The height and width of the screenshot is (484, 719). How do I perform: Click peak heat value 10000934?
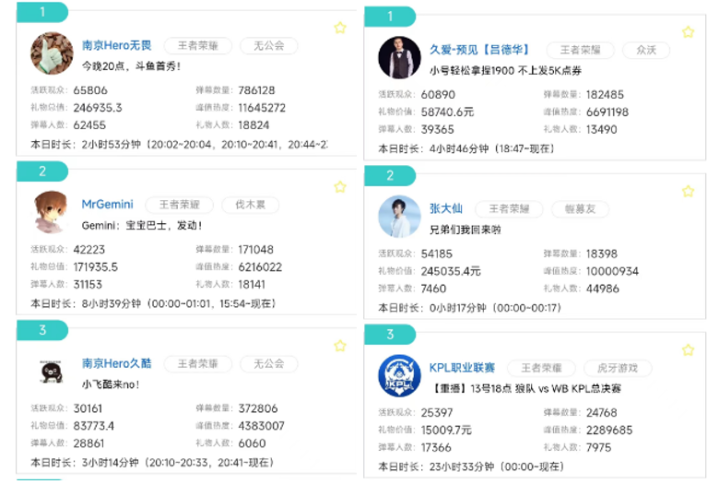612,271
